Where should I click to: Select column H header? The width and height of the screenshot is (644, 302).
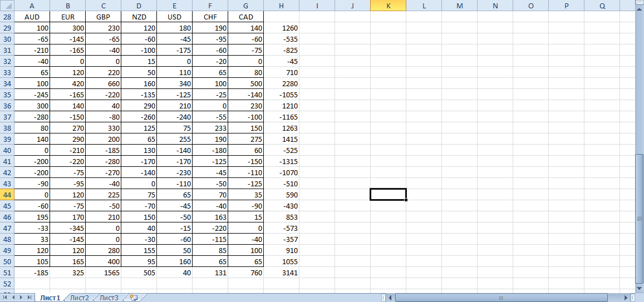(281, 6)
